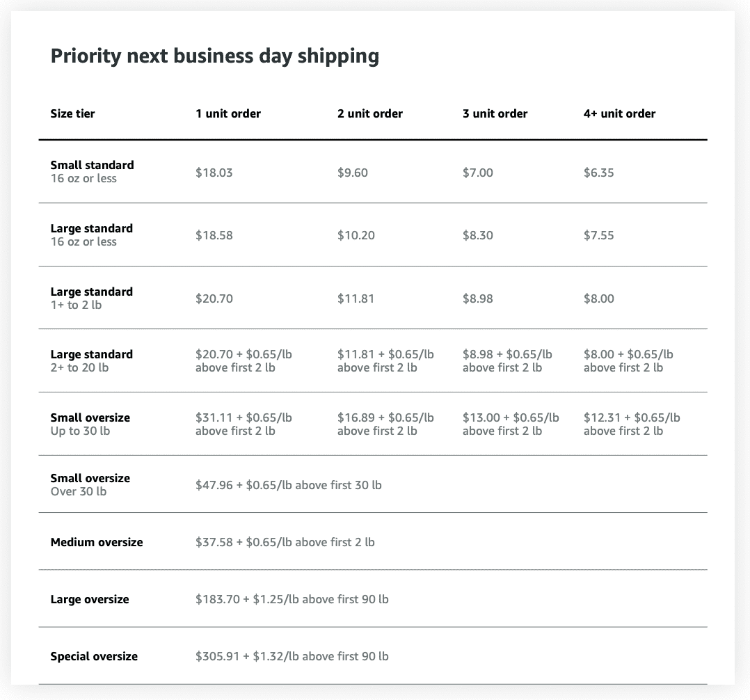Select the $8.00 price for 4+ units
The width and height of the screenshot is (750, 700).
coord(598,299)
